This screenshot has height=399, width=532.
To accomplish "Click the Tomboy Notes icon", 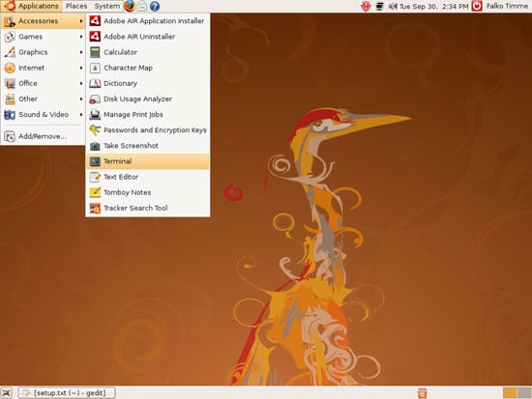I will [x=95, y=192].
